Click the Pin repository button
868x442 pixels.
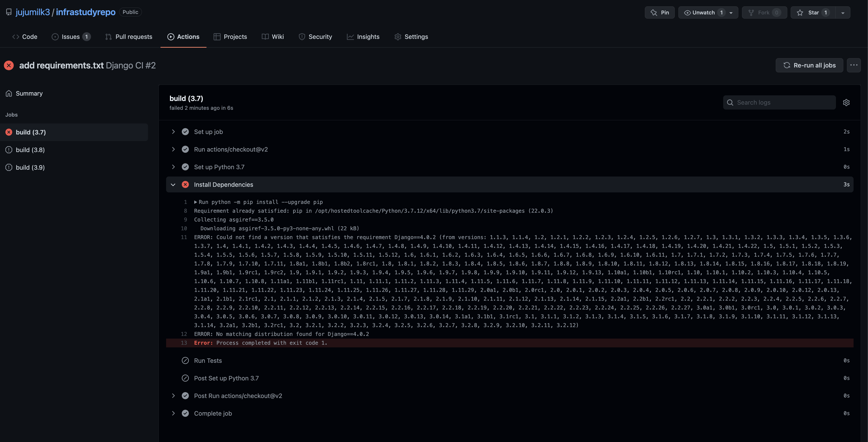tap(659, 12)
